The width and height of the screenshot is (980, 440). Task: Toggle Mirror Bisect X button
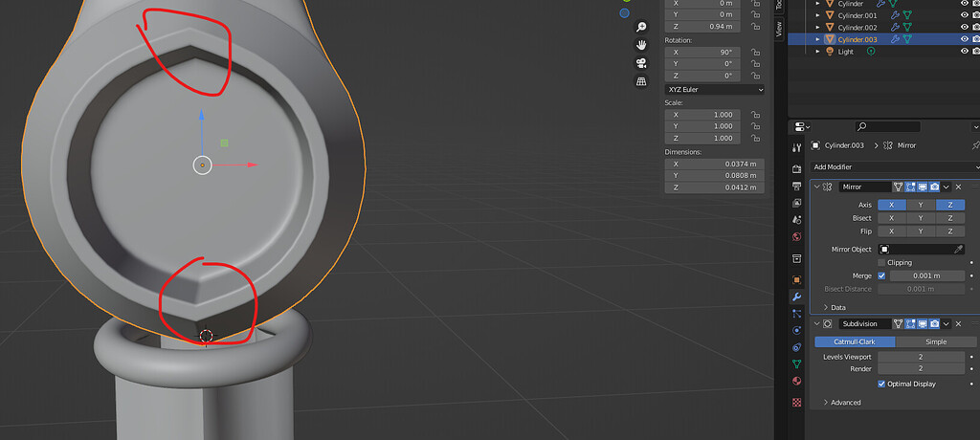pos(892,218)
